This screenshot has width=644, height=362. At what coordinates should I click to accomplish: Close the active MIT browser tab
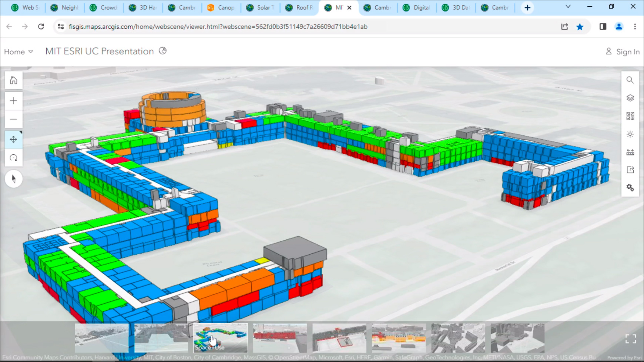click(x=349, y=7)
